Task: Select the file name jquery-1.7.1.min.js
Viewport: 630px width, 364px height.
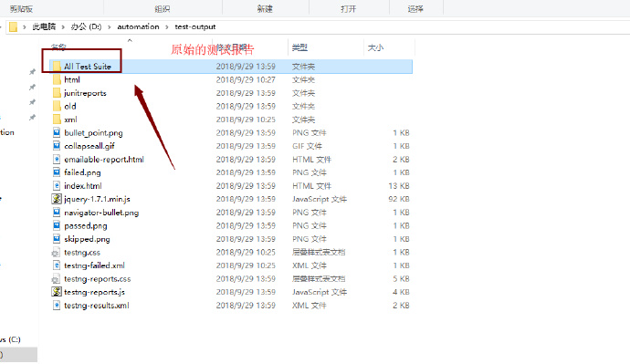Action: point(97,199)
